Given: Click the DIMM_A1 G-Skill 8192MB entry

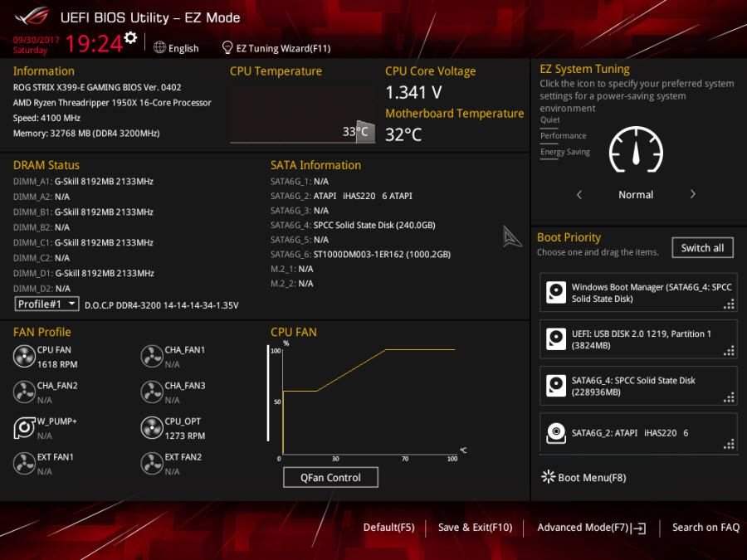Looking at the screenshot, I should (x=83, y=182).
